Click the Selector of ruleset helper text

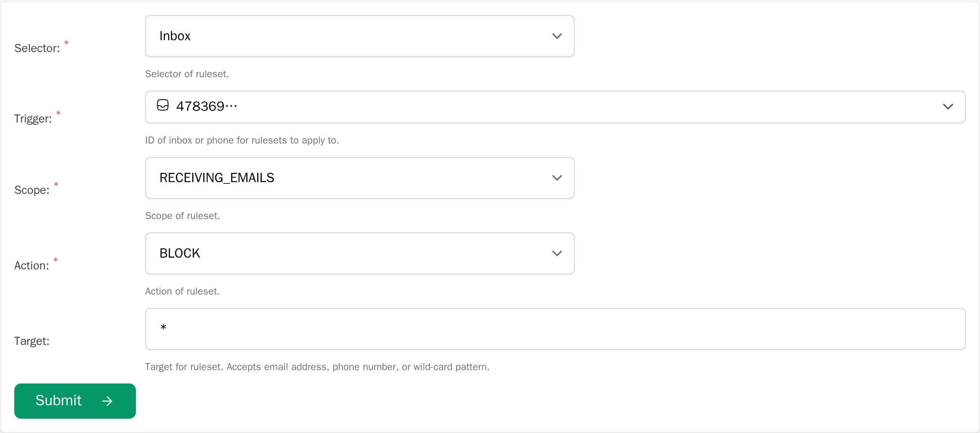point(187,74)
